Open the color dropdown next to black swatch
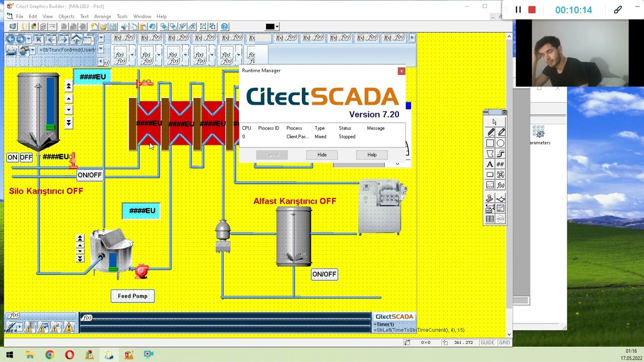The height and width of the screenshot is (362, 644). [x=277, y=27]
